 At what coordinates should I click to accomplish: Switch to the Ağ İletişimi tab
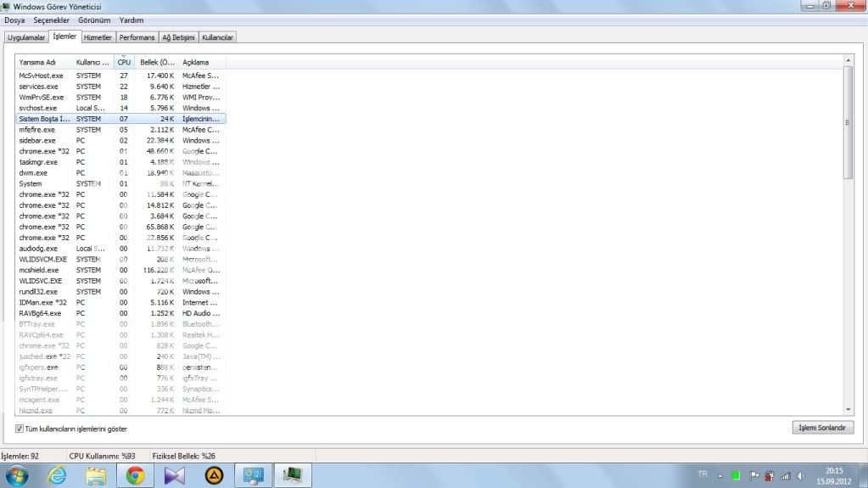click(x=178, y=37)
